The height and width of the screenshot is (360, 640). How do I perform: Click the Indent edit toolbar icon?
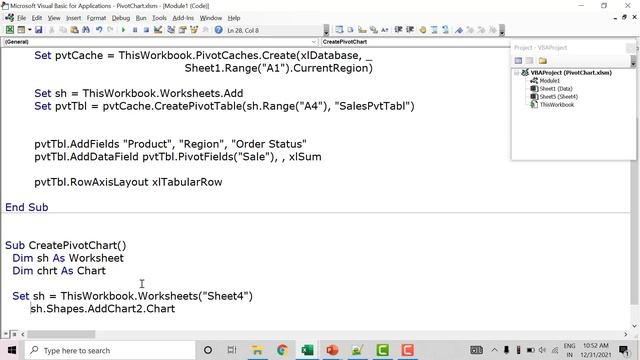(398, 30)
